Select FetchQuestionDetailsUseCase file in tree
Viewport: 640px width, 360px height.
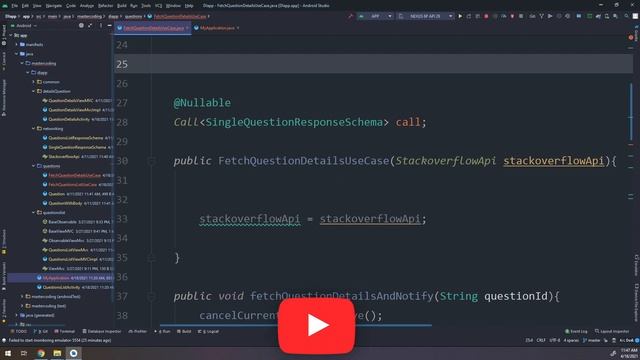pos(74,176)
